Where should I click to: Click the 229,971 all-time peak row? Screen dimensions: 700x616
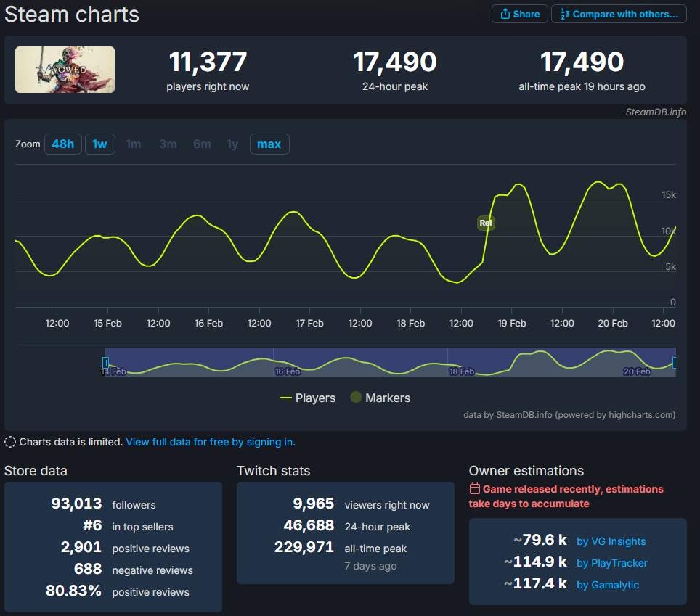pos(341,547)
